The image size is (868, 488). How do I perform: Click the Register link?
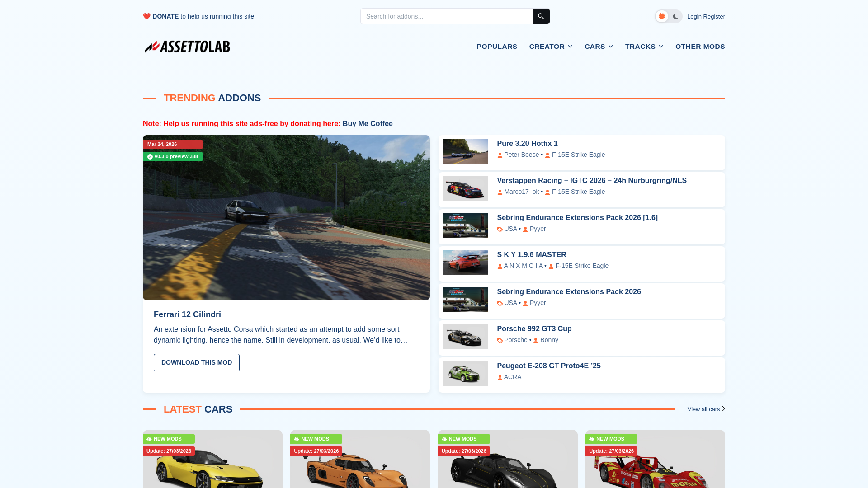point(714,17)
